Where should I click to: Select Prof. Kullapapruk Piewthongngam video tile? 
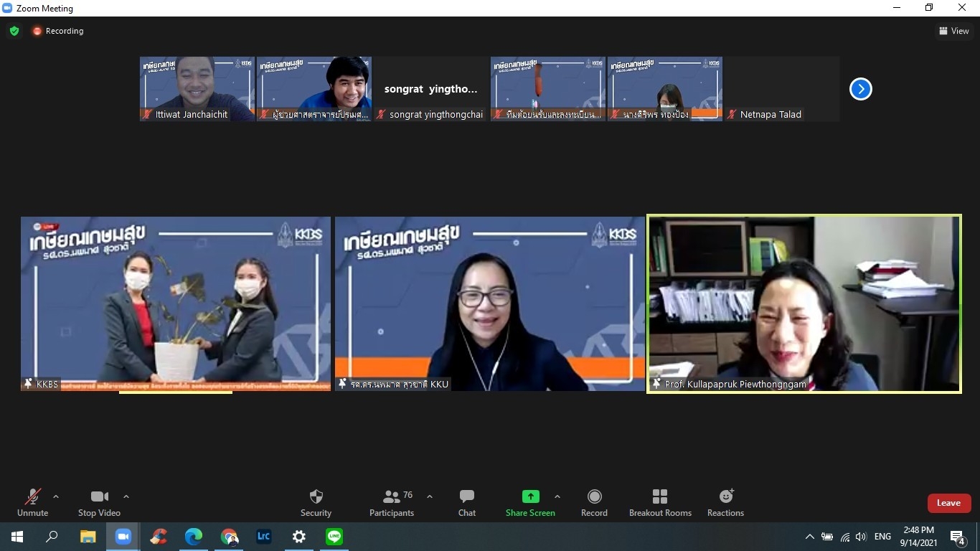coord(804,303)
